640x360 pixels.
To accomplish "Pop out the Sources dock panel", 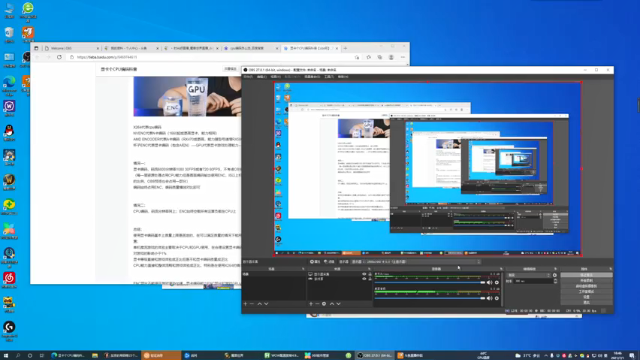I will (x=369, y=269).
